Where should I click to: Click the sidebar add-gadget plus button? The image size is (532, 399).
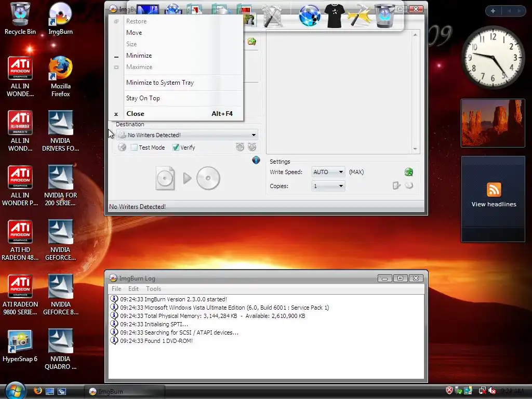(x=493, y=11)
